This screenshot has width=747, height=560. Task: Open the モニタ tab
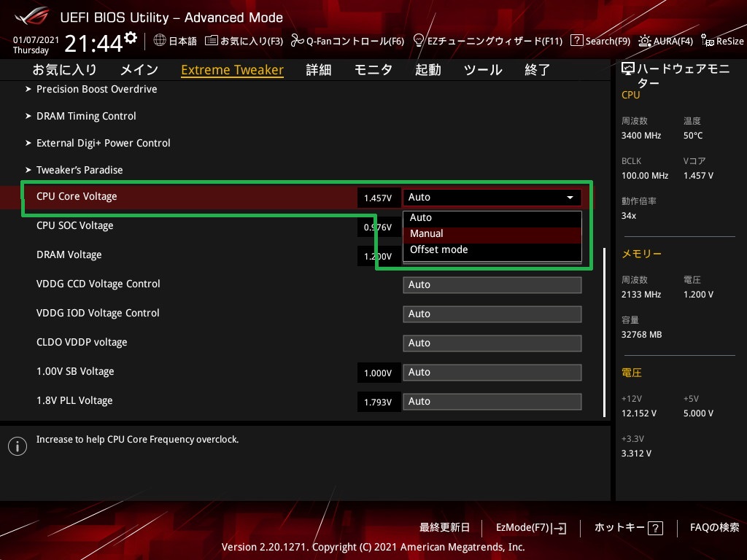click(x=373, y=70)
